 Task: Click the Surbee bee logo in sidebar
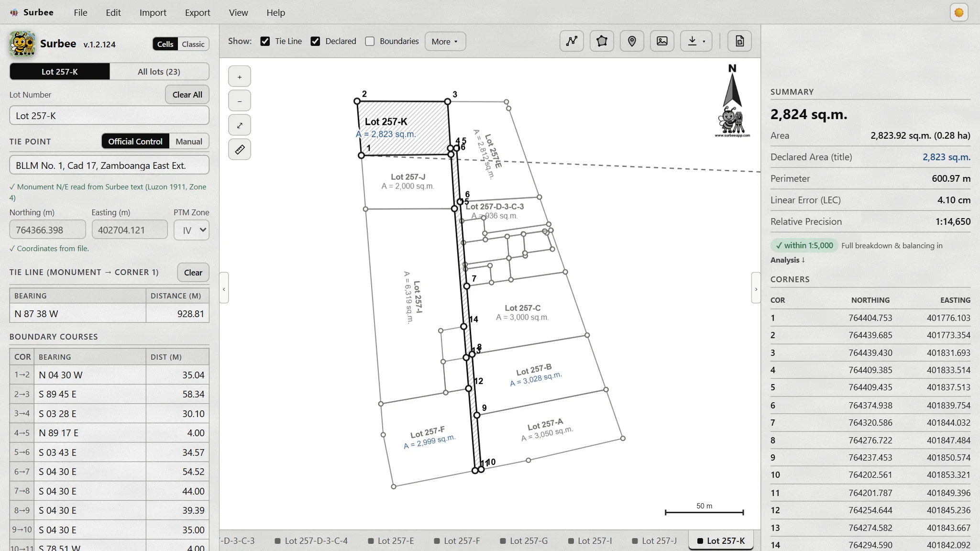pyautogui.click(x=22, y=44)
